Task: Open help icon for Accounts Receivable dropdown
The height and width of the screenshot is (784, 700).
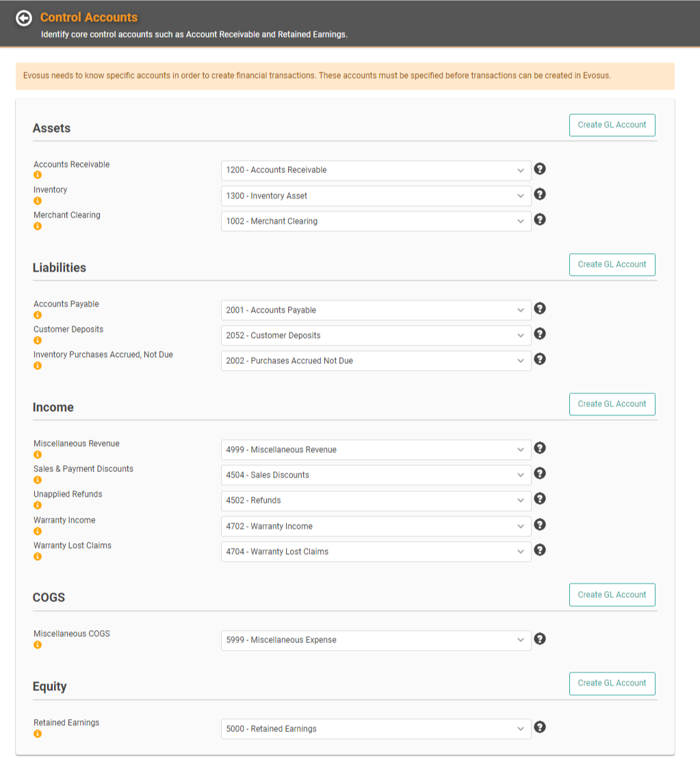Action: (x=539, y=169)
